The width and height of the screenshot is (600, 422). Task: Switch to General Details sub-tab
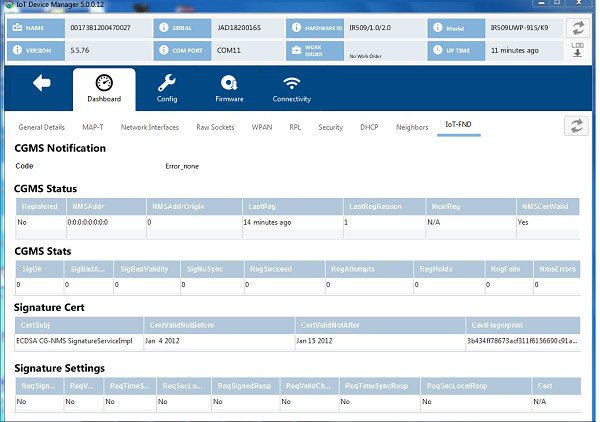click(41, 127)
